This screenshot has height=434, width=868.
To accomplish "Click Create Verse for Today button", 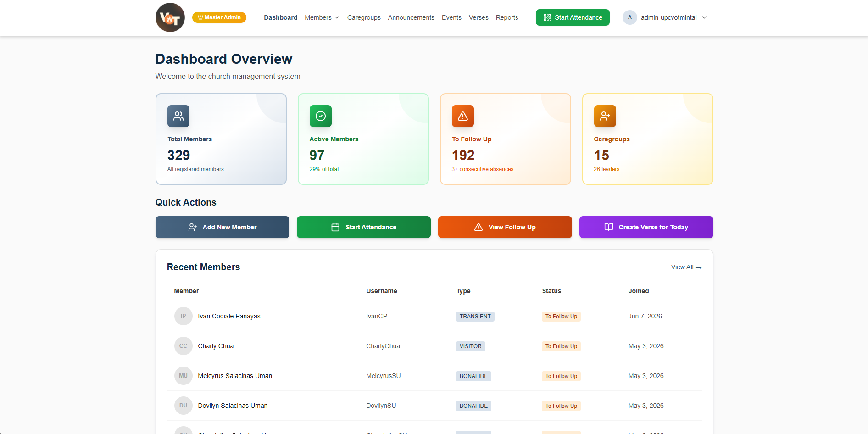I will [646, 227].
